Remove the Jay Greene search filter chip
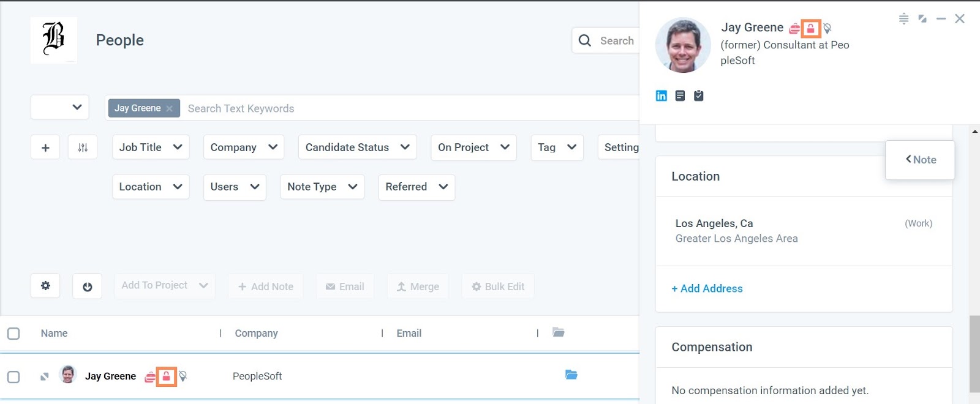980x404 pixels. [x=170, y=108]
